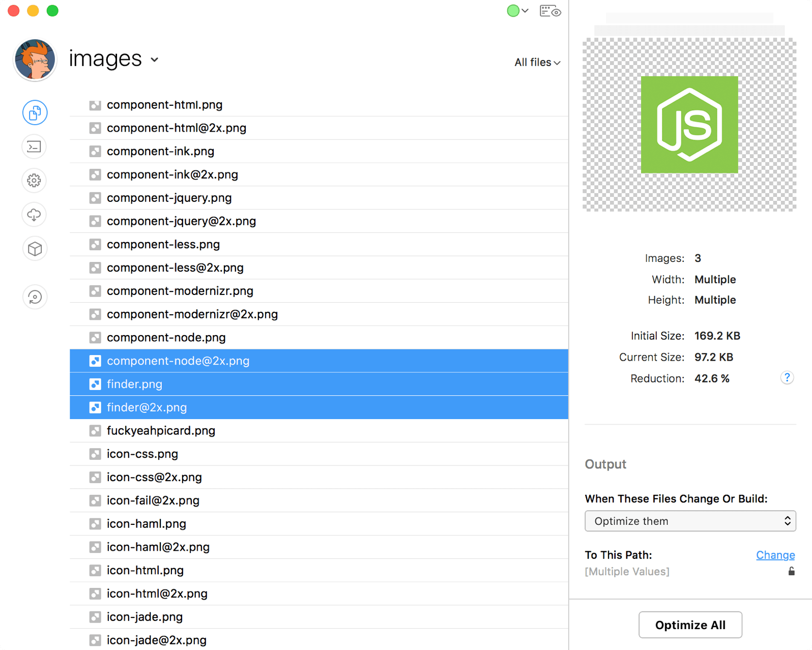Screen dimensions: 812x650
Task: Click the project avatar image
Action: coord(35,60)
